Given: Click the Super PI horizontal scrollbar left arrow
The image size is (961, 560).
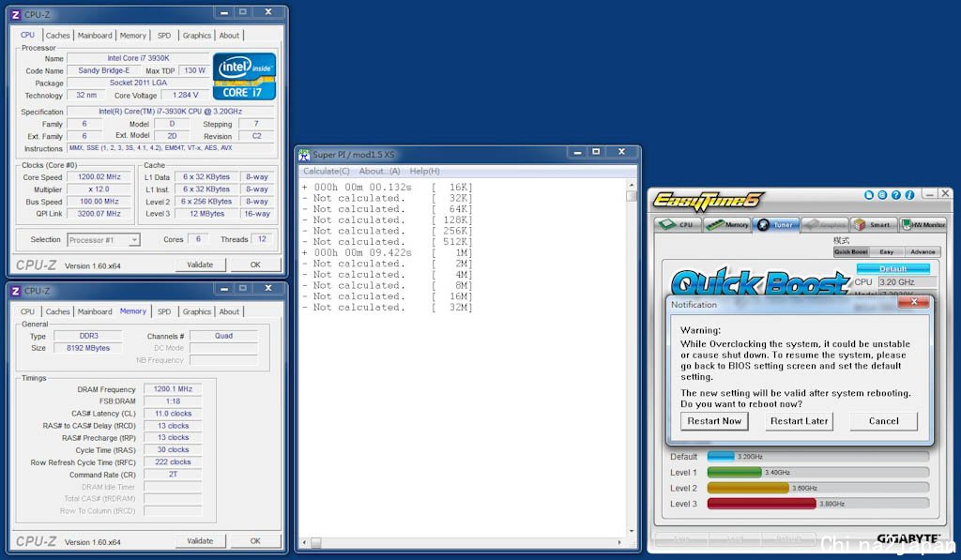Looking at the screenshot, I should (305, 542).
